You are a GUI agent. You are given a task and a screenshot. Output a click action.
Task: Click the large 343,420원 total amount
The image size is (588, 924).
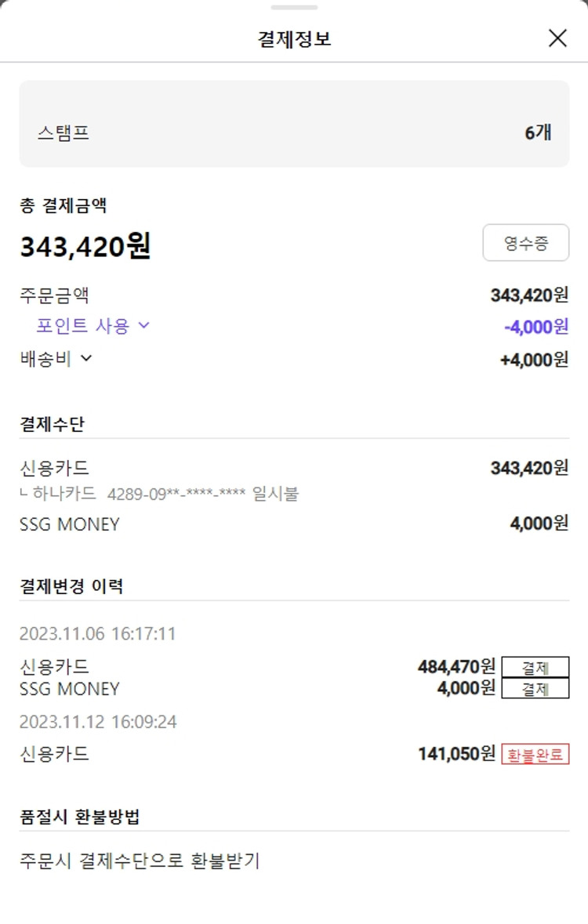click(85, 247)
